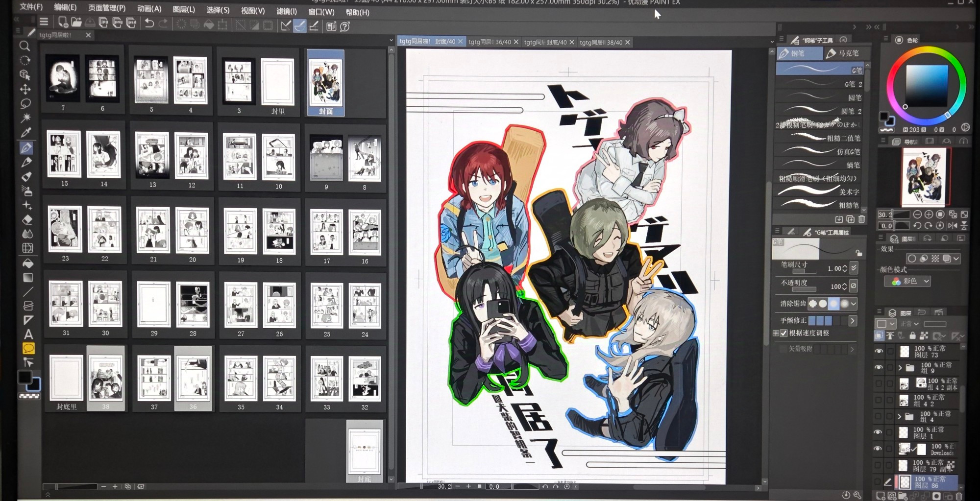980x501 pixels.
Task: Export as PSD icon
Action: pos(131,23)
